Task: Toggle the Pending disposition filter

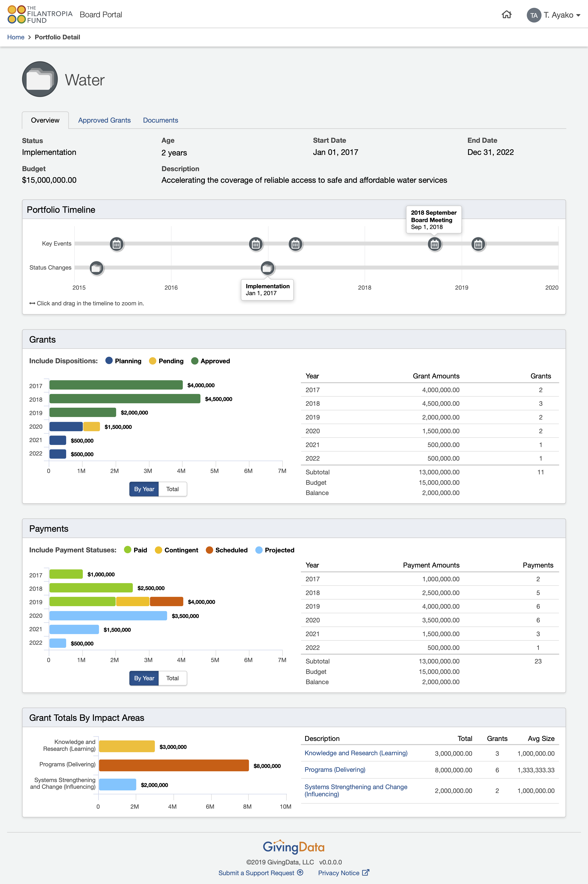Action: pyautogui.click(x=166, y=361)
